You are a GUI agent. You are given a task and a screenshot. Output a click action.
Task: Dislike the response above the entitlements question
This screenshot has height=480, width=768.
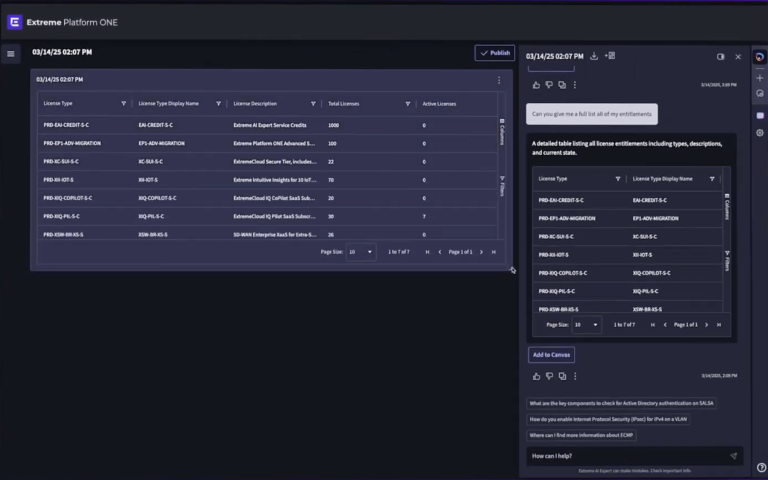549,85
